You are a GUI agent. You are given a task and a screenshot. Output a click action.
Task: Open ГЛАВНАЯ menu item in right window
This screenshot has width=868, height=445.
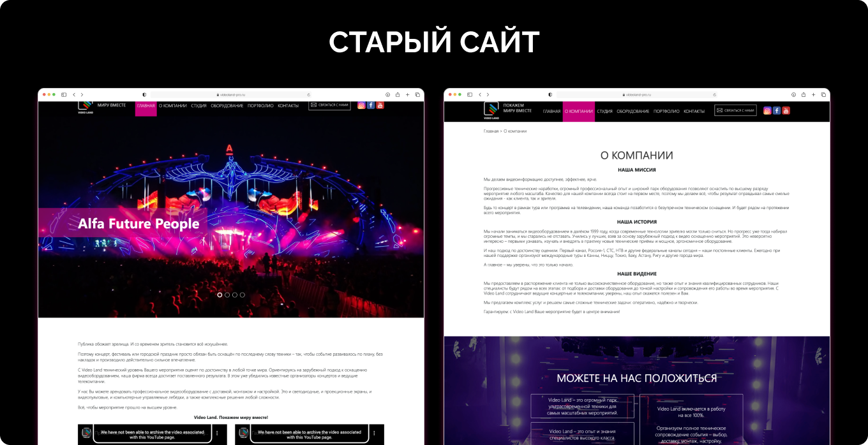pyautogui.click(x=551, y=111)
